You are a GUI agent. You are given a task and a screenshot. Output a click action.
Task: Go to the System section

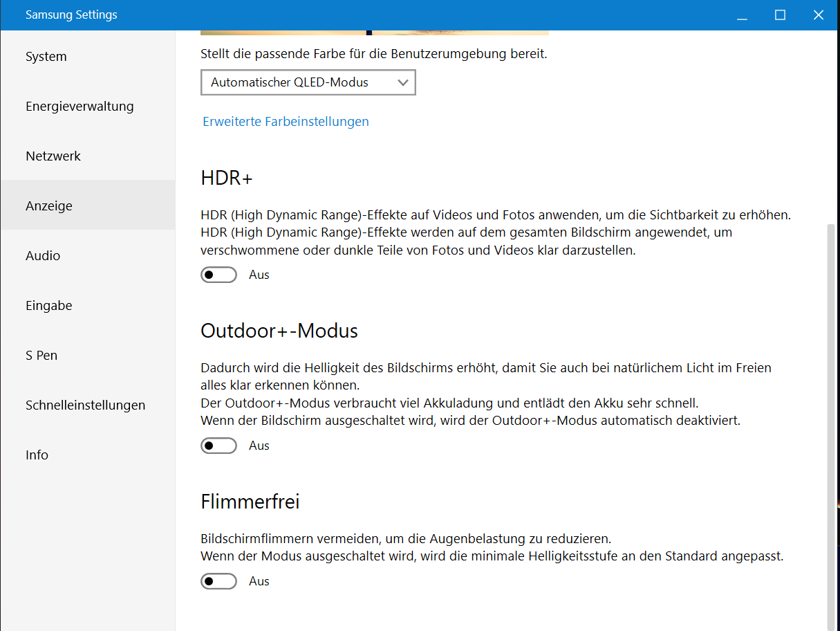[46, 57]
